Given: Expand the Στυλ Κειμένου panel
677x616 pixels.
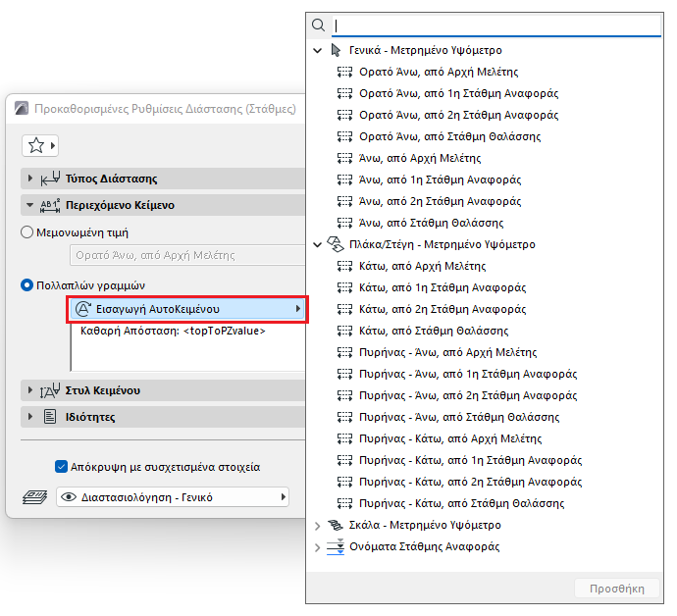Looking at the screenshot, I should pyautogui.click(x=29, y=390).
